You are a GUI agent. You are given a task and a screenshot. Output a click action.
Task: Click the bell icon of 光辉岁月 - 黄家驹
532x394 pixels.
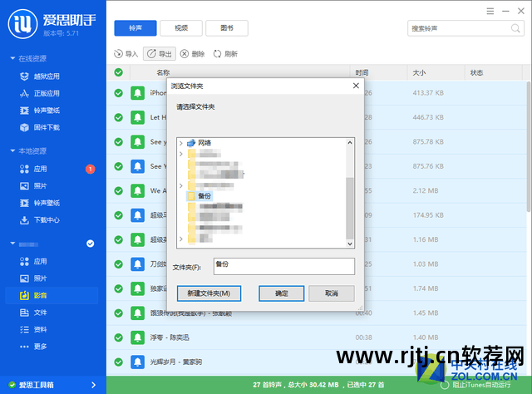pos(137,362)
